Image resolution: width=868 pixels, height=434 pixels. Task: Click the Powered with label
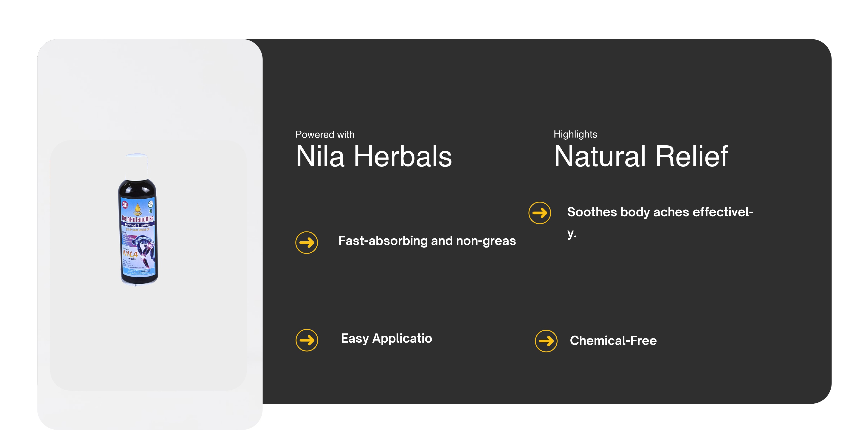(x=325, y=134)
